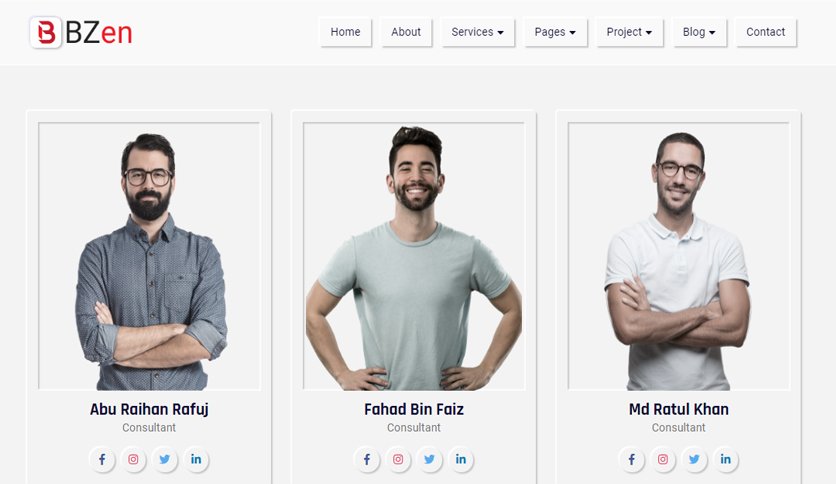836x484 pixels.
Task: Click the Contact navigation button
Action: click(766, 32)
